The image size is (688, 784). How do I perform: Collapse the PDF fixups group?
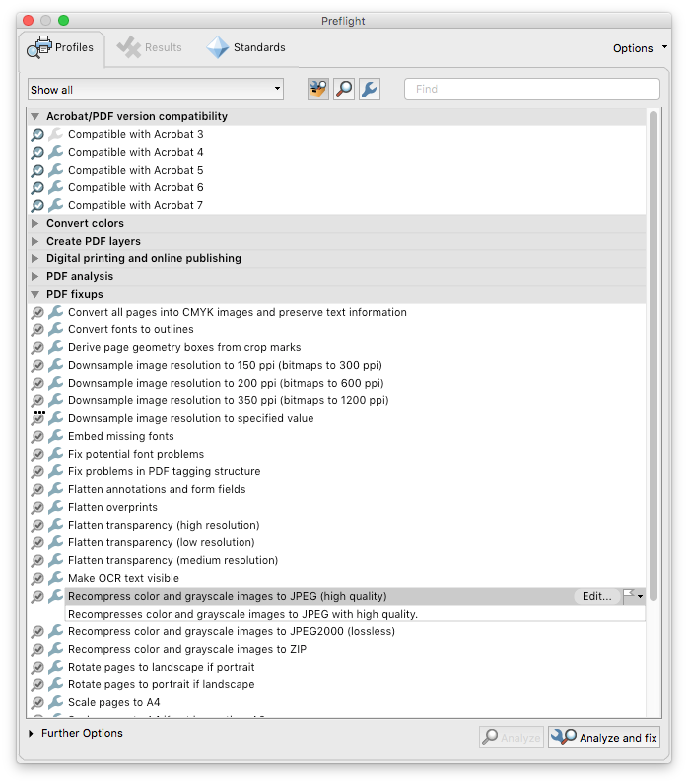click(35, 294)
